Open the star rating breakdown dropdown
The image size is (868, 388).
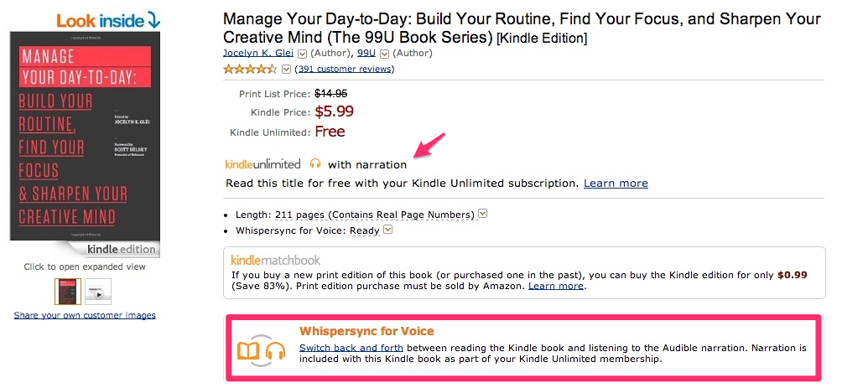coord(287,69)
